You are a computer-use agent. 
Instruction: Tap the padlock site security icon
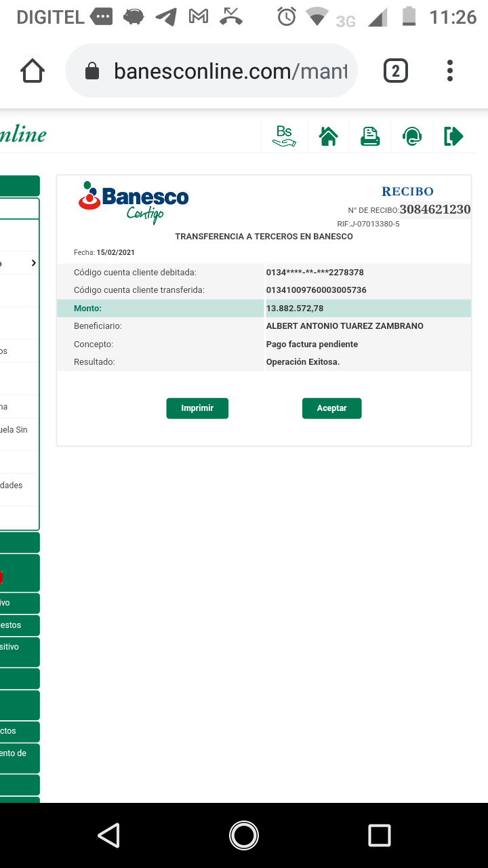(x=92, y=71)
